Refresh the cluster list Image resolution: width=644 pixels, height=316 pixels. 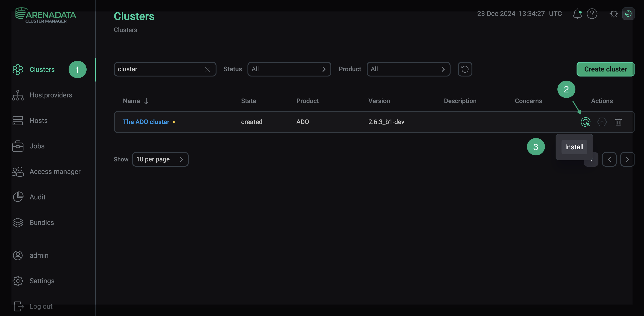click(x=465, y=69)
